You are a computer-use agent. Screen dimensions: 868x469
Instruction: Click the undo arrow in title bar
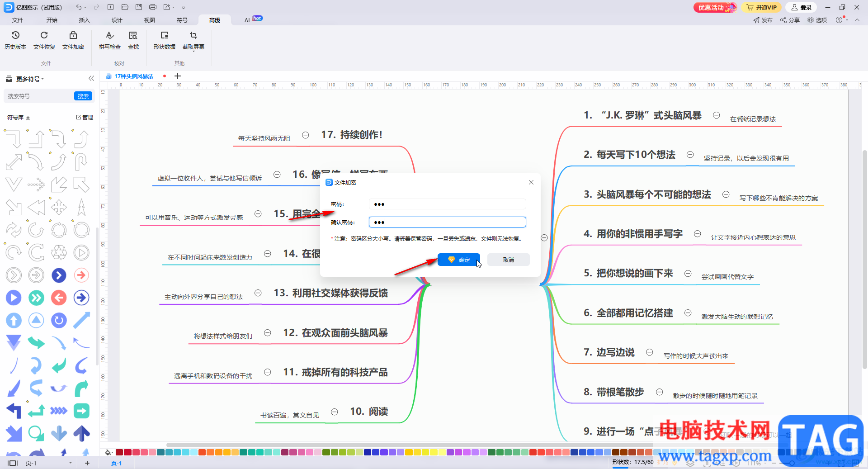79,7
